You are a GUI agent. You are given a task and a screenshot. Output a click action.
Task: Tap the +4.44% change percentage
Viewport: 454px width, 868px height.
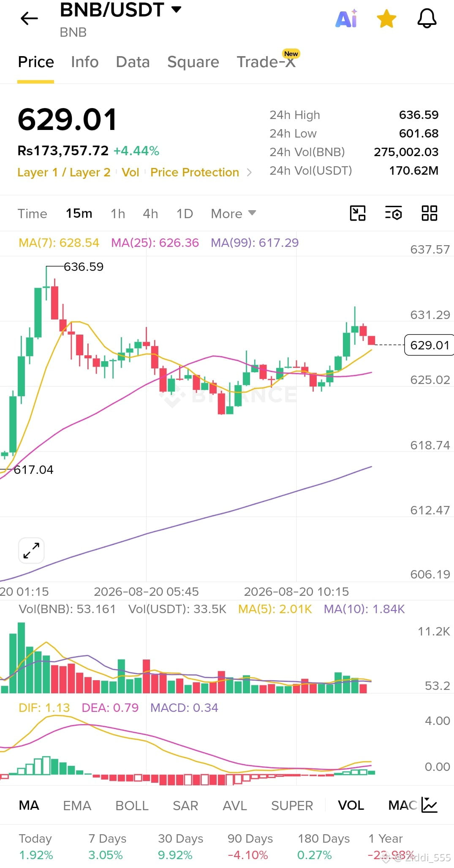point(136,151)
